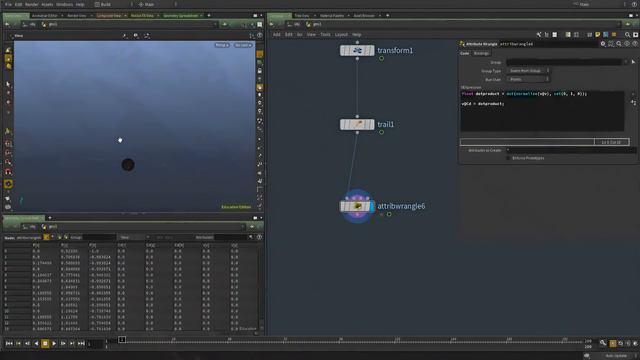Click the transform1 node icon
The height and width of the screenshot is (360, 640).
[x=357, y=51]
